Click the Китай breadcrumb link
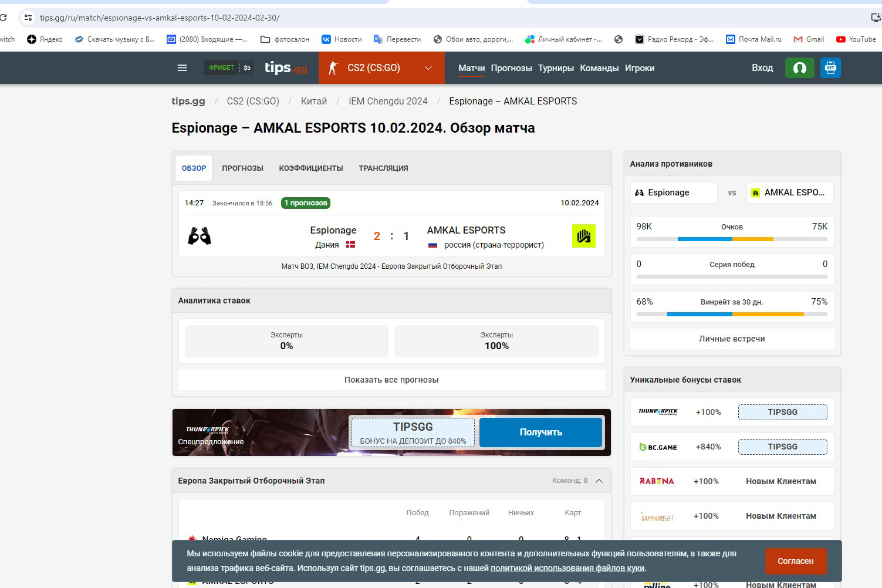This screenshot has height=588, width=882. tap(314, 101)
